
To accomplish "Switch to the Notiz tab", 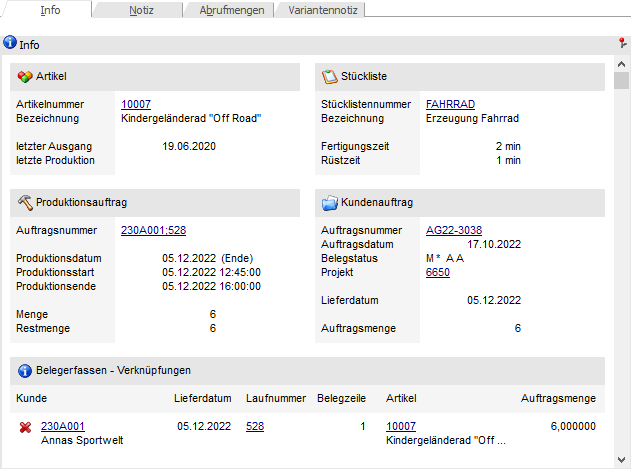I will [141, 10].
